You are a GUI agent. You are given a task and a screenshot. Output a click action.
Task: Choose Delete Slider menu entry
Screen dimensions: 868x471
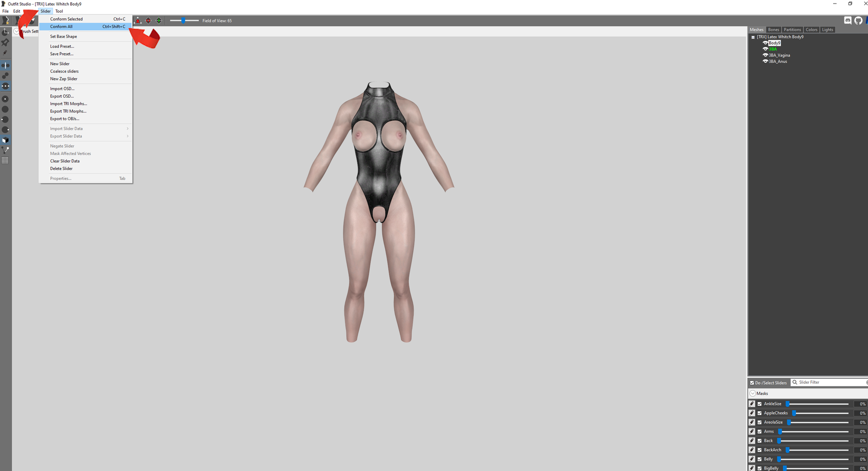85,169
